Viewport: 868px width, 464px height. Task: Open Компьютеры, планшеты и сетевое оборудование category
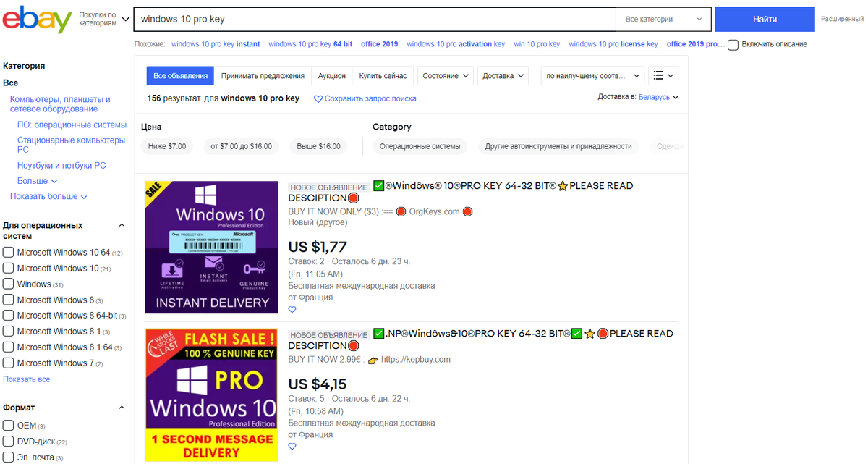[x=60, y=104]
